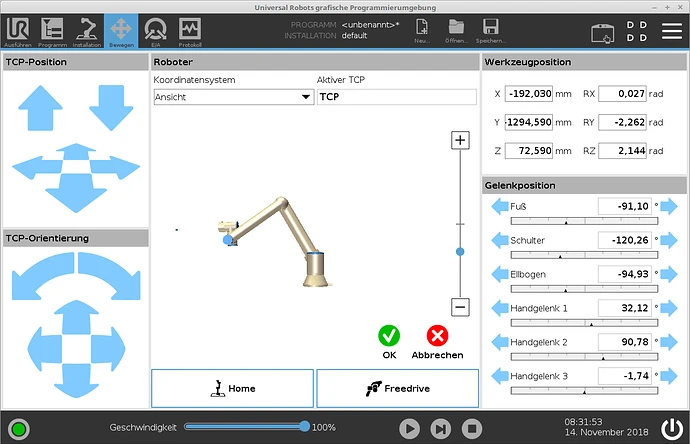Click the step forward button

(x=440, y=429)
